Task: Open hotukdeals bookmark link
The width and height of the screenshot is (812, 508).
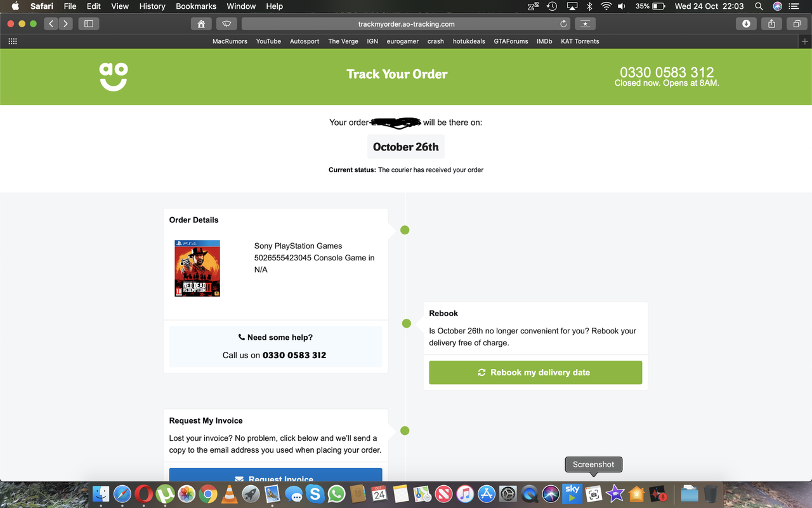Action: pos(469,41)
